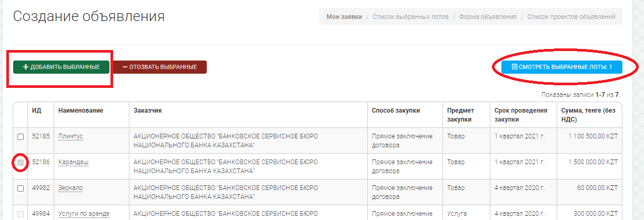Open the 'Услуги по аренде' lot link
Screen dimensions: 644x220
84,213
